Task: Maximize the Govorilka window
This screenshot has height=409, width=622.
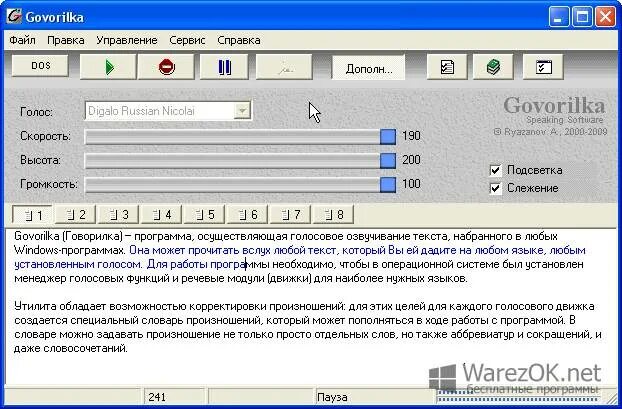Action: point(582,17)
